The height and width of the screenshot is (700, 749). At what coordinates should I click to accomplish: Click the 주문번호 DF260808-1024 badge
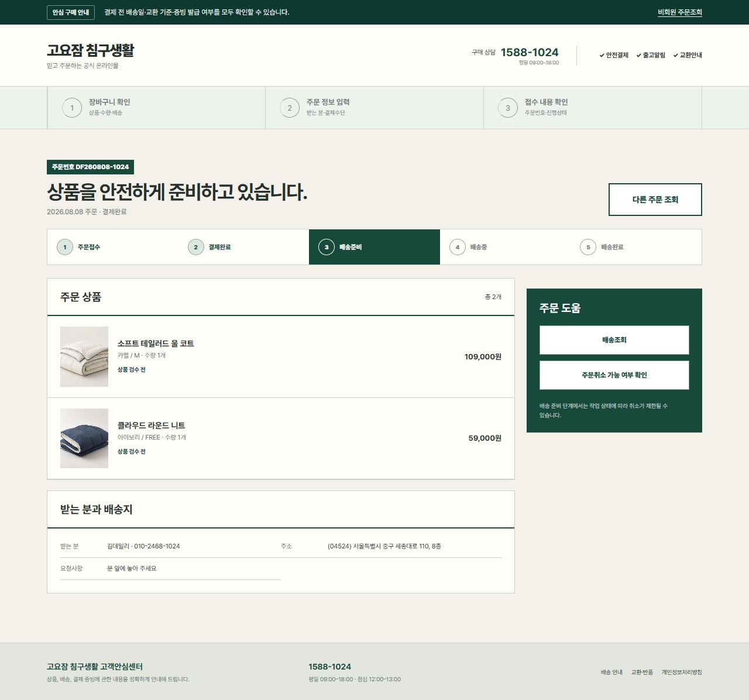pos(90,167)
